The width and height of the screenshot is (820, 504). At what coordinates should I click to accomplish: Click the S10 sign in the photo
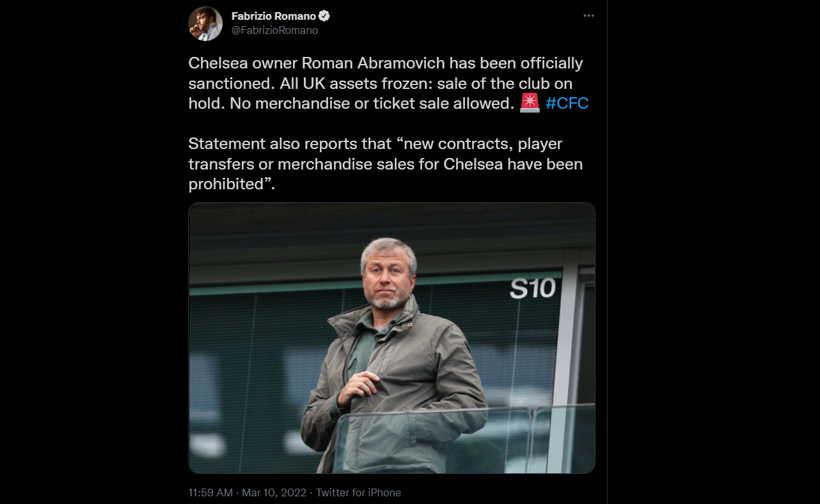point(532,288)
